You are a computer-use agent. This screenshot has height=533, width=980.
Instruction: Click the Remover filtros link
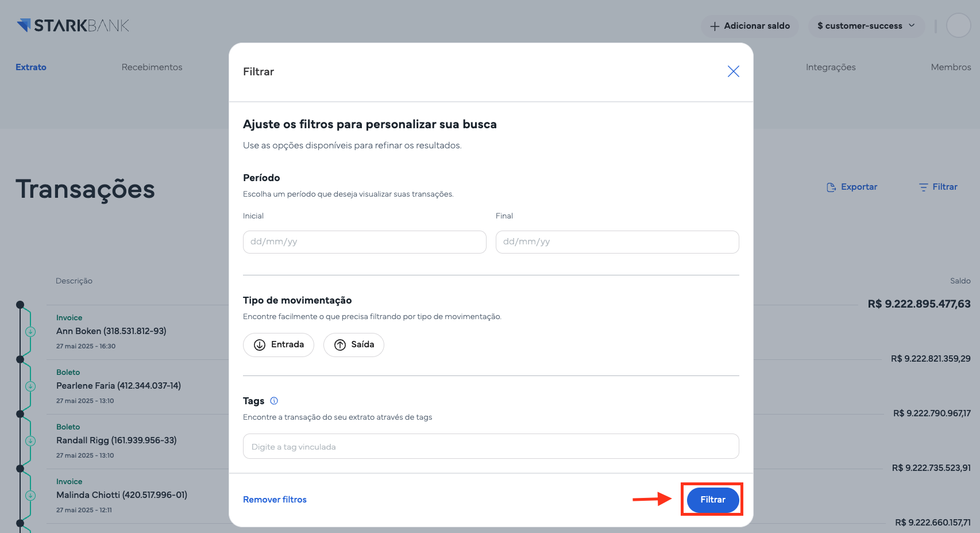click(x=275, y=500)
